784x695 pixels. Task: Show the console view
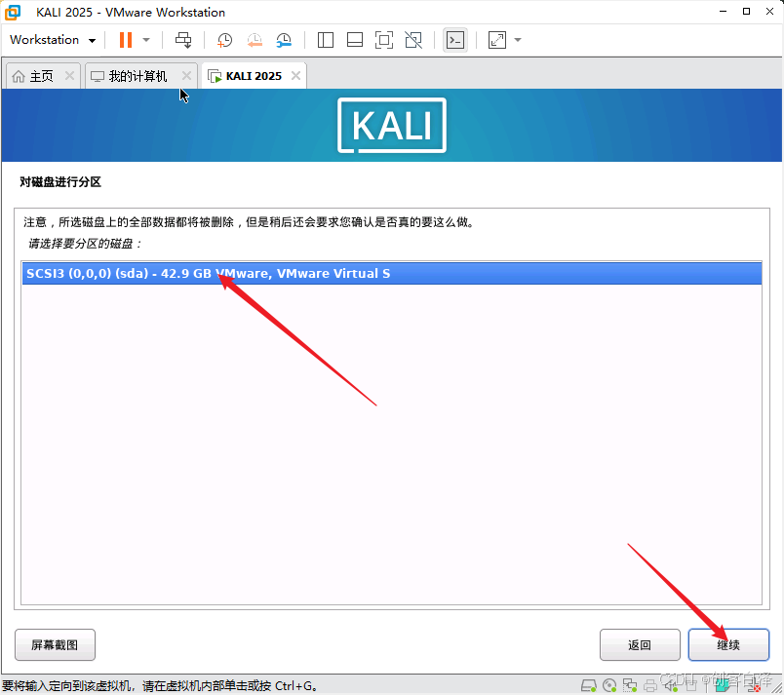pos(455,40)
